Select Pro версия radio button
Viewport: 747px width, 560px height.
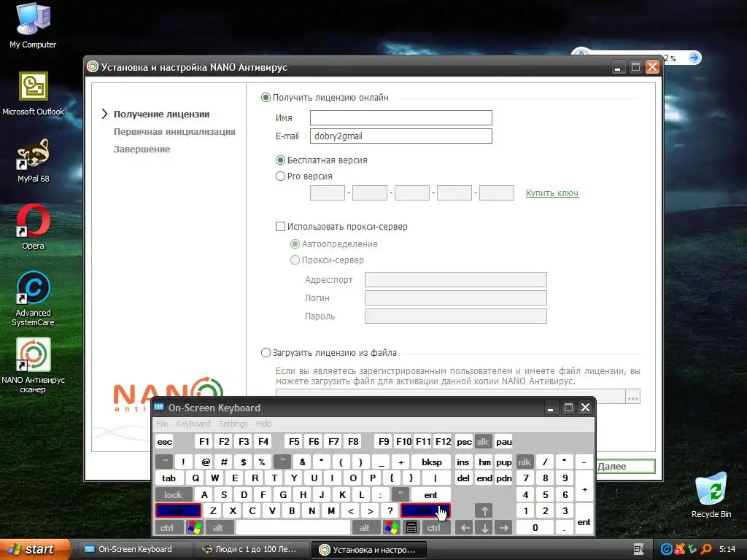click(304, 176)
